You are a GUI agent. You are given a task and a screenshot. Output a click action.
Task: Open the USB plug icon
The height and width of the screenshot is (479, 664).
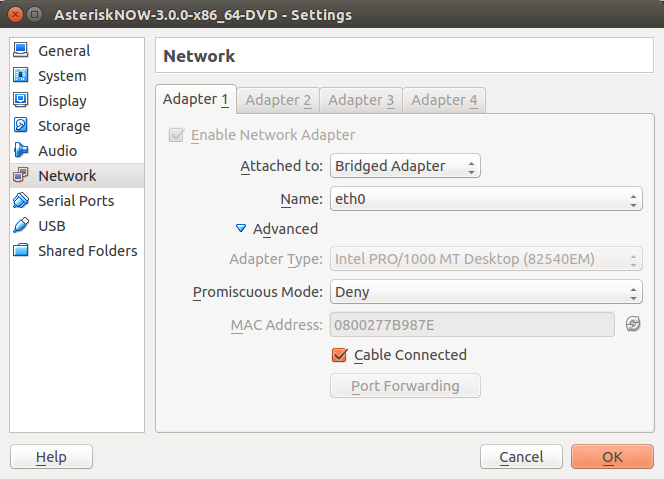pyautogui.click(x=21, y=225)
